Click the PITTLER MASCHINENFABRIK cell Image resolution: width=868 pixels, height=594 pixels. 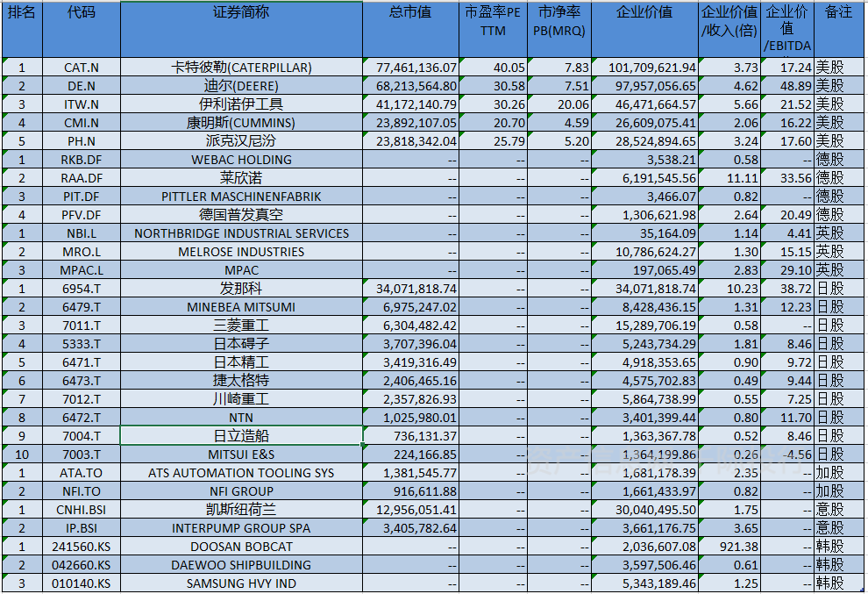pyautogui.click(x=241, y=197)
